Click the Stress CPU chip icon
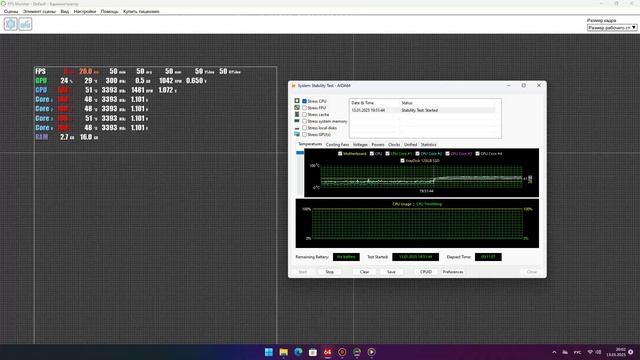 click(x=297, y=101)
